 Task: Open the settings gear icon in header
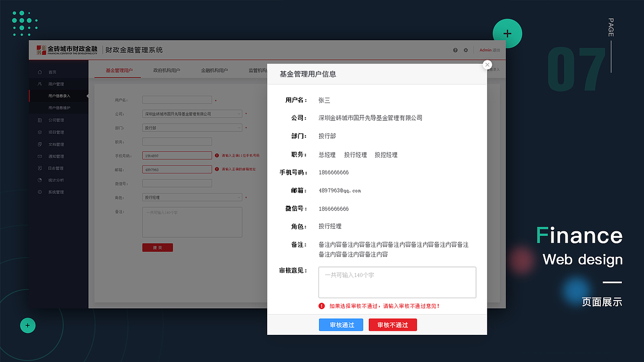(466, 50)
